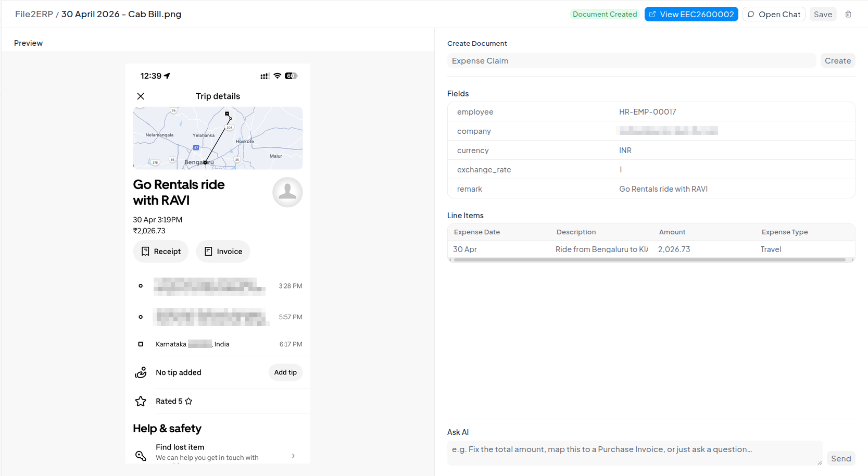Open the Expense Claim document type field
The width and height of the screenshot is (868, 476).
632,60
